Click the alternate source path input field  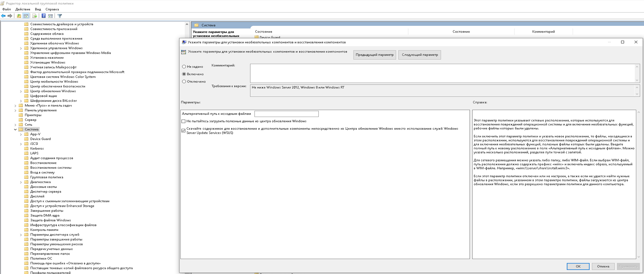coord(286,114)
